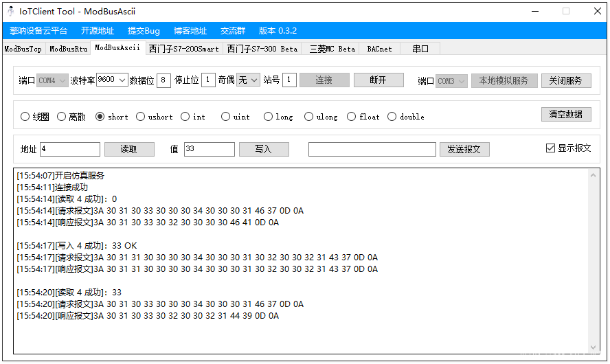Image resolution: width=610 pixels, height=364 pixels.
Task: Open the 西门子S7-200Smart tab
Action: click(x=184, y=49)
